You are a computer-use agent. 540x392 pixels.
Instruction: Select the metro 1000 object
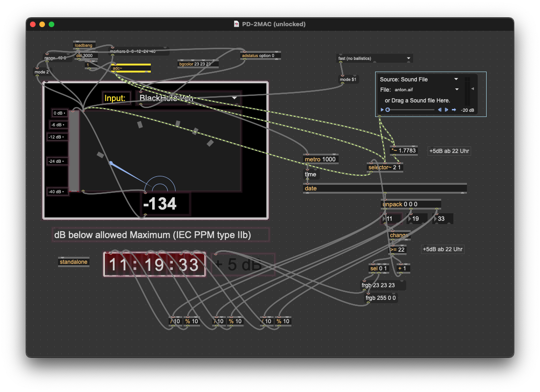click(320, 160)
